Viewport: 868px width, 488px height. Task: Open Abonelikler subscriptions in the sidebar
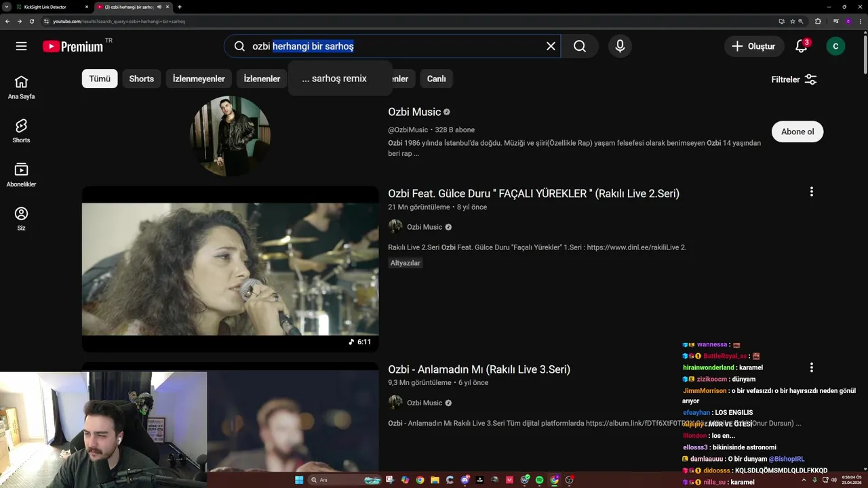click(21, 175)
